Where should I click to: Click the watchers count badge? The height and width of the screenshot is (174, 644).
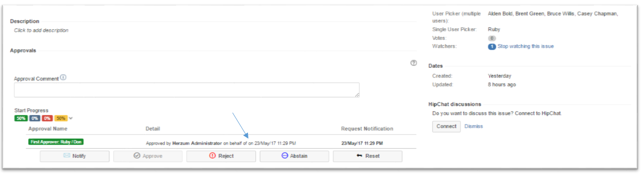click(x=492, y=47)
